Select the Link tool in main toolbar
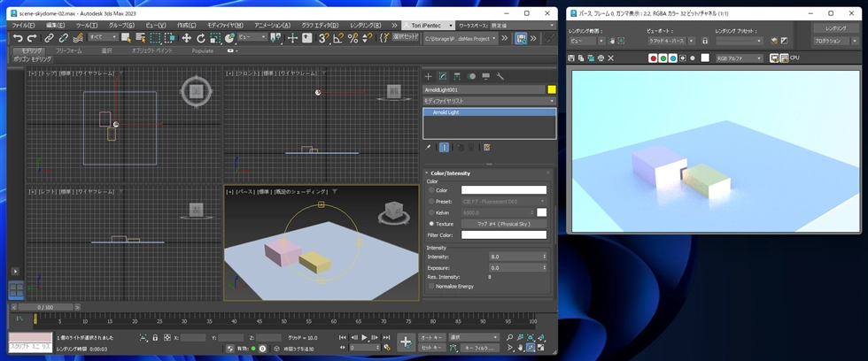 coord(50,38)
